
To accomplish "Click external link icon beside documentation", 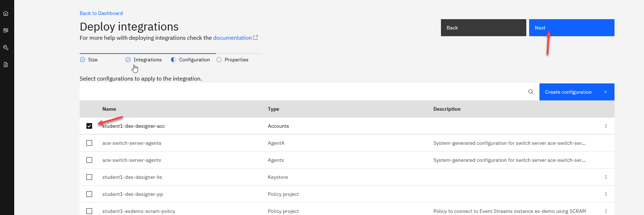I will (255, 38).
